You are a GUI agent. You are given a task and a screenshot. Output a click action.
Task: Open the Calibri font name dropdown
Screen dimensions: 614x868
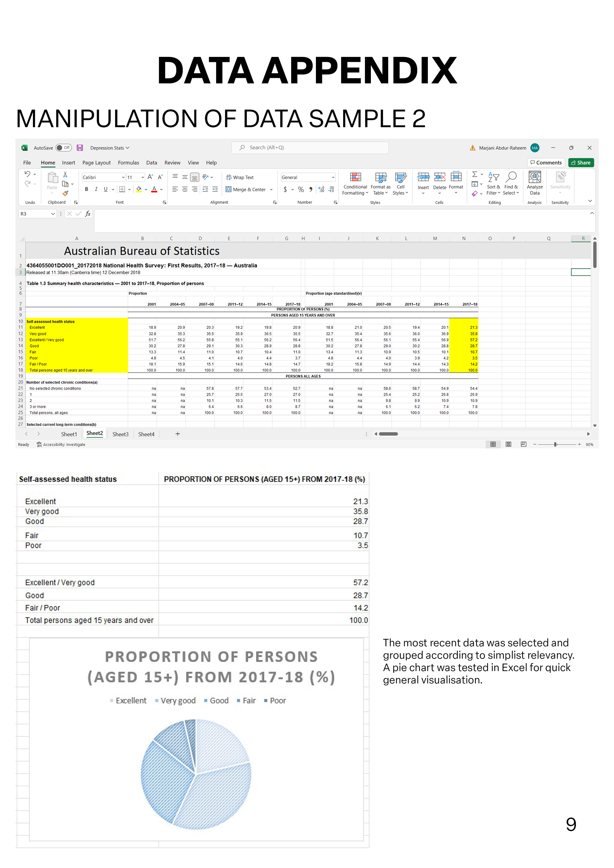tap(123, 177)
